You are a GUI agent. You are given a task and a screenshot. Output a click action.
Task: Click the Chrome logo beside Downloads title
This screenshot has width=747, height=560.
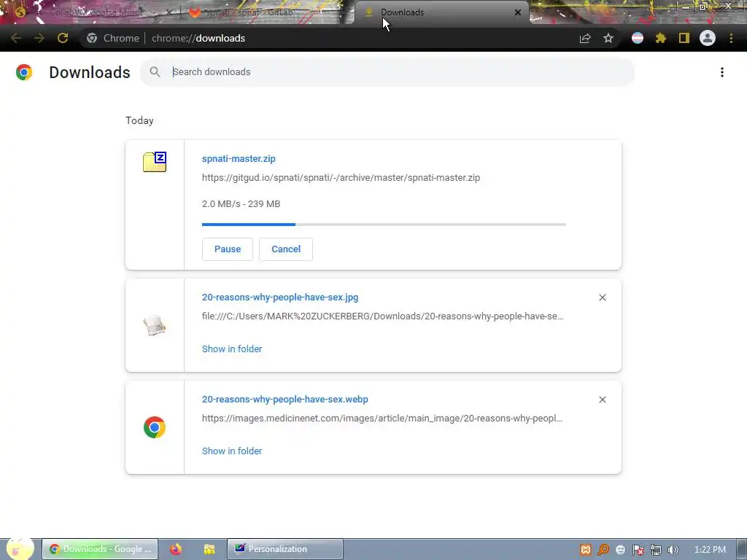[x=24, y=72]
